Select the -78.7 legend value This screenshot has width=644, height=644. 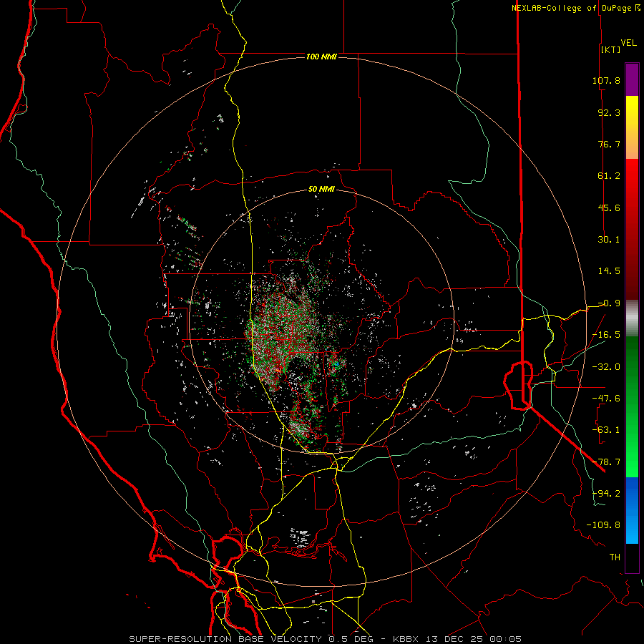[x=606, y=462]
